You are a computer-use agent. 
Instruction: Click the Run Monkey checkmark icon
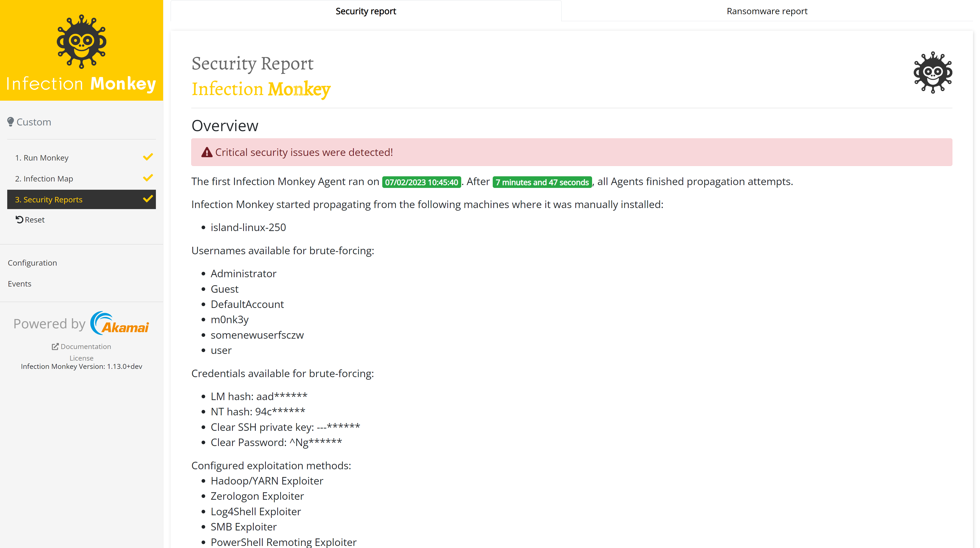coord(148,157)
